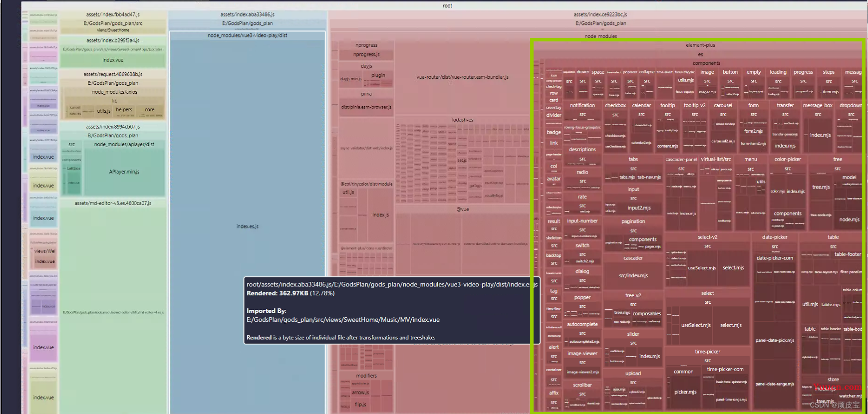Select the drawer component block
This screenshot has height=414, width=868.
pyautogui.click(x=583, y=72)
